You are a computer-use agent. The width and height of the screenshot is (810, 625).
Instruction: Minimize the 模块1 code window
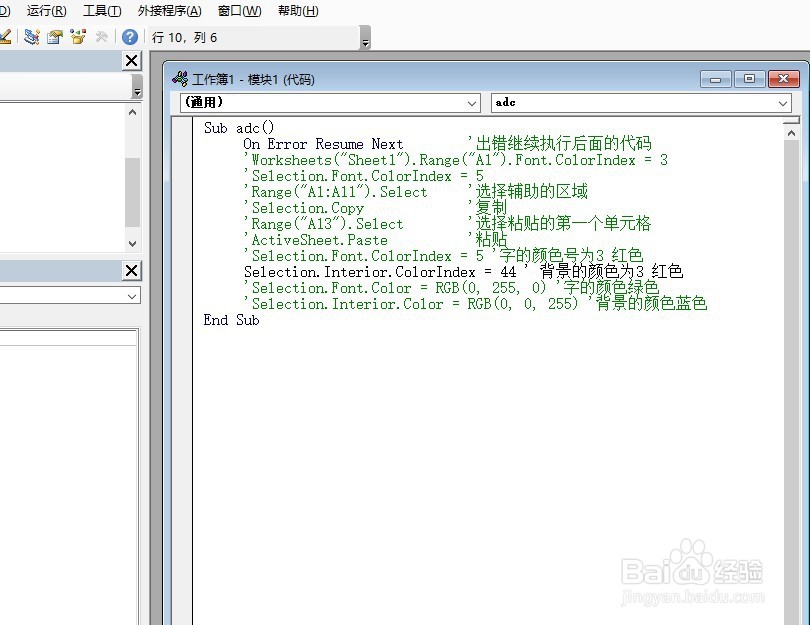[715, 79]
